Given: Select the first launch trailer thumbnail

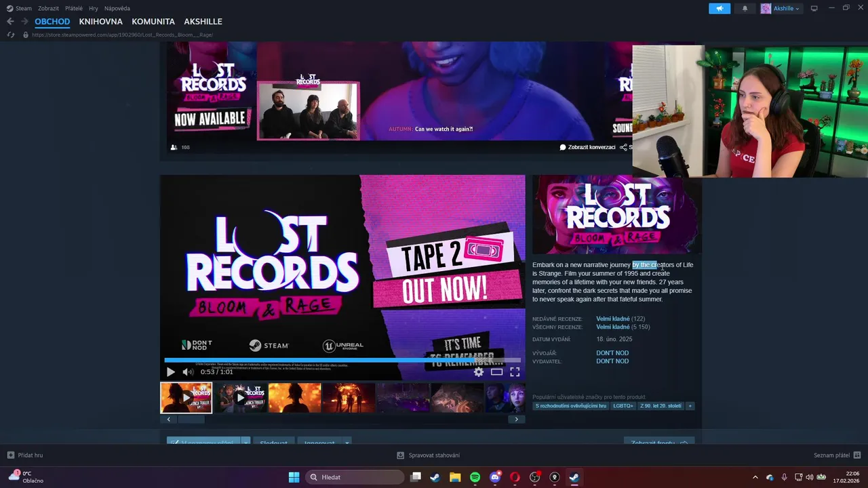Looking at the screenshot, I should click(186, 398).
